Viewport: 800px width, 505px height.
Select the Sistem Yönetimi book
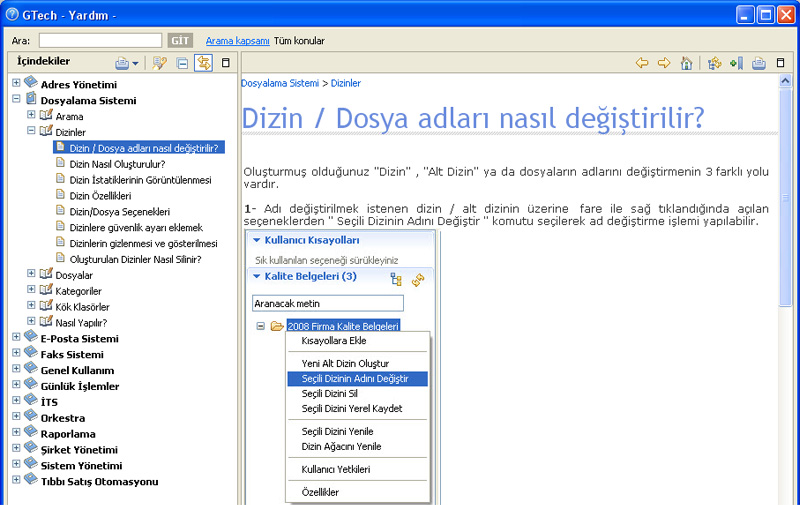(81, 466)
